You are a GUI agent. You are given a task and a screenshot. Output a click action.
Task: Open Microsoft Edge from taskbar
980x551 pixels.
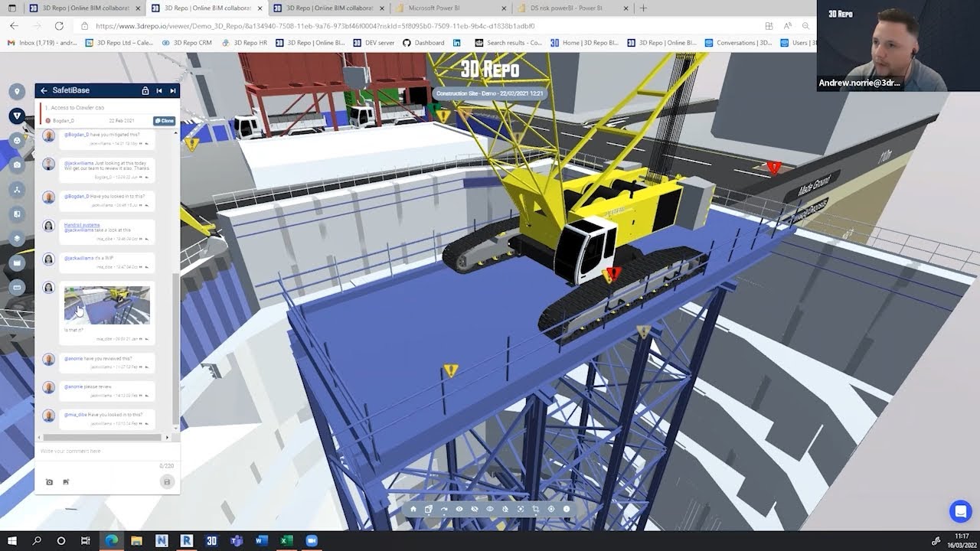(x=112, y=540)
